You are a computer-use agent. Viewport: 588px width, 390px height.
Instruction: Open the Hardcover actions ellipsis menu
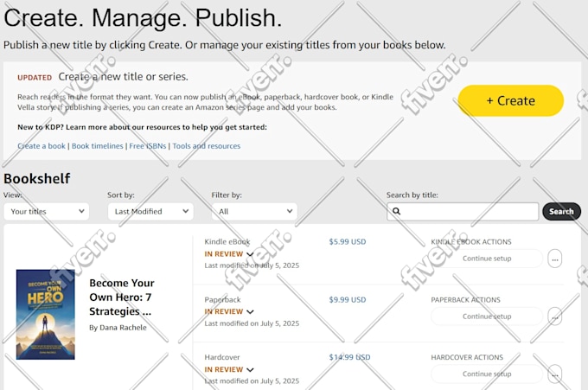coord(555,374)
